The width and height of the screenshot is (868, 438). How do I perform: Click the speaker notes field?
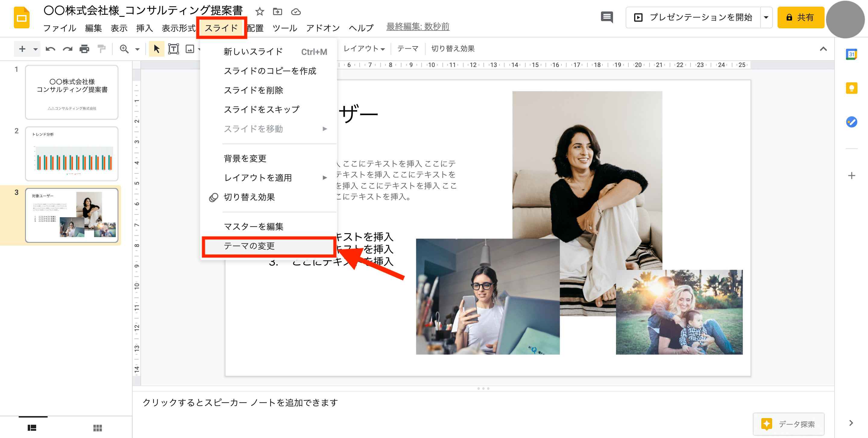click(483, 402)
